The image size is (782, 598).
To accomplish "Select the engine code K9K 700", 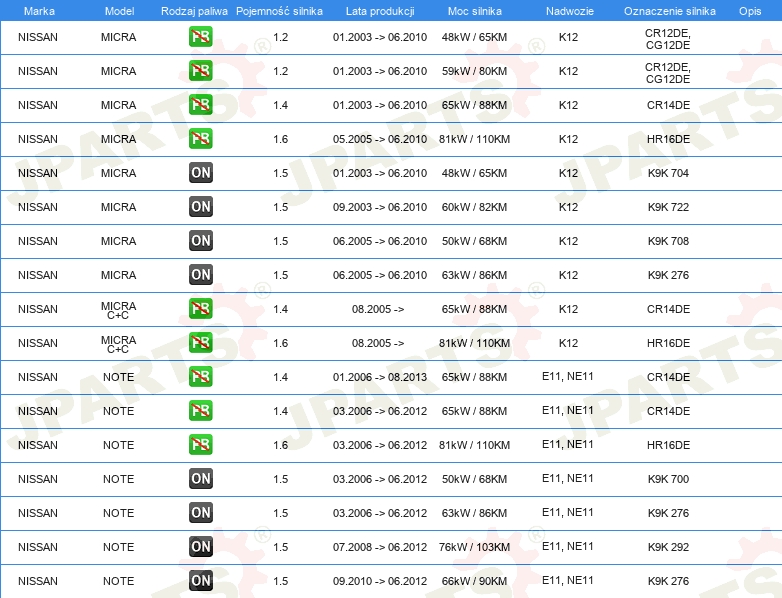I will (x=668, y=479).
